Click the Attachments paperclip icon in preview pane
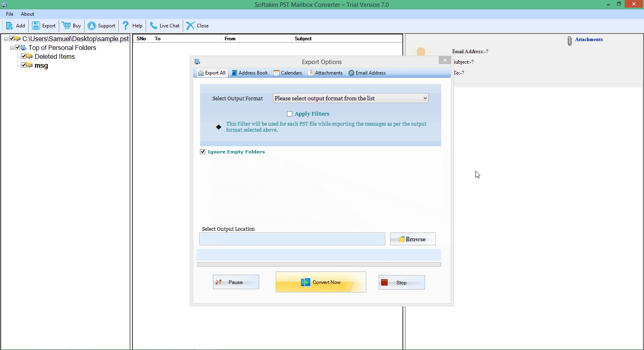Viewport: 644px width, 350px height. (x=570, y=41)
